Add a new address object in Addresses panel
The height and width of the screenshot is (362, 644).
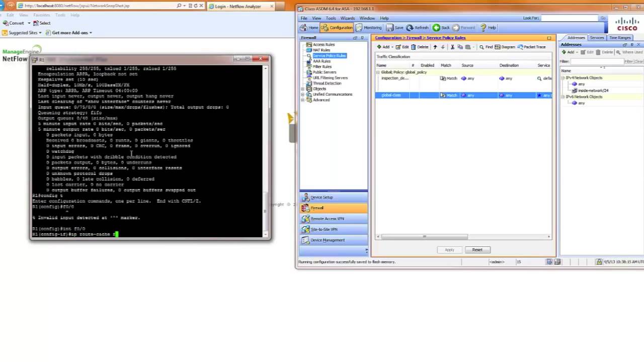[x=569, y=52]
